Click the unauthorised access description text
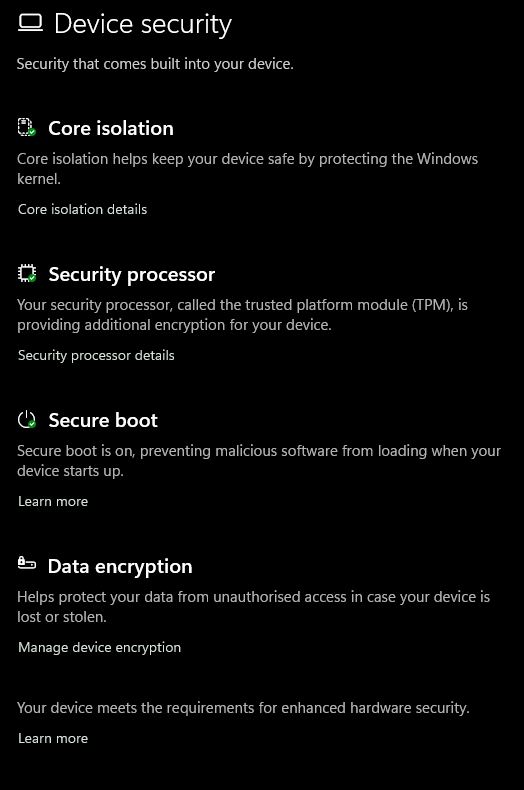 [253, 607]
